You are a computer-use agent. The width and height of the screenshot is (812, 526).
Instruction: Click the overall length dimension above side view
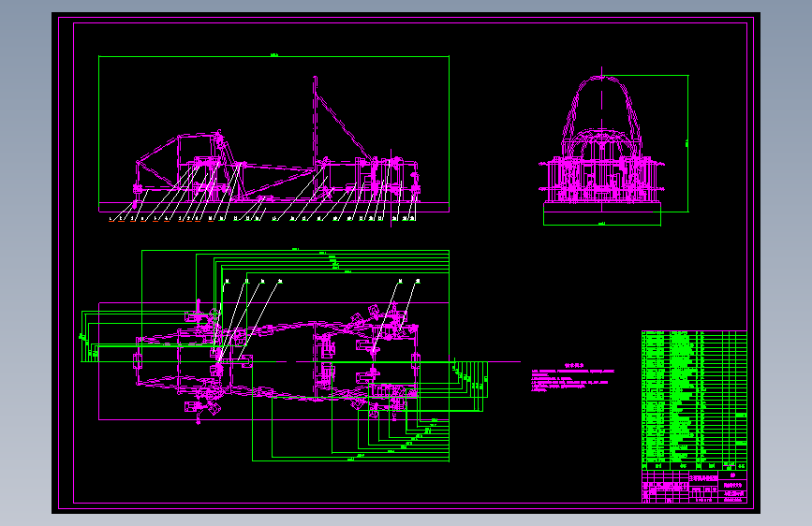[274, 55]
